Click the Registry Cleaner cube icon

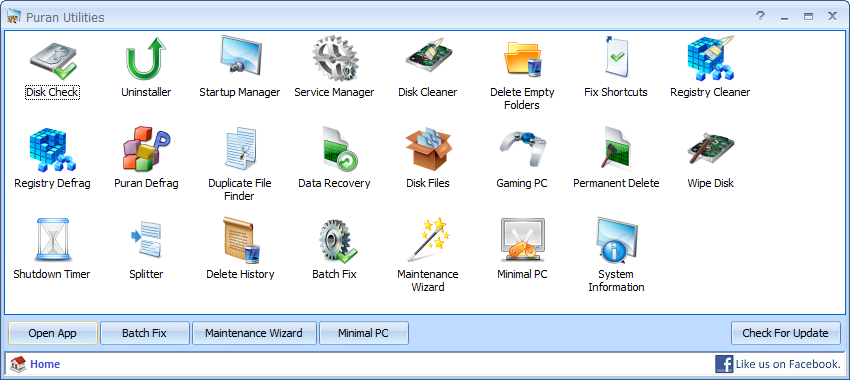point(710,58)
